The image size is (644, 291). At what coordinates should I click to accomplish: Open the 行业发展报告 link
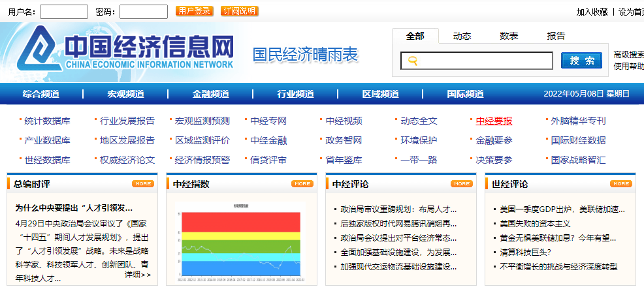pyautogui.click(x=127, y=121)
